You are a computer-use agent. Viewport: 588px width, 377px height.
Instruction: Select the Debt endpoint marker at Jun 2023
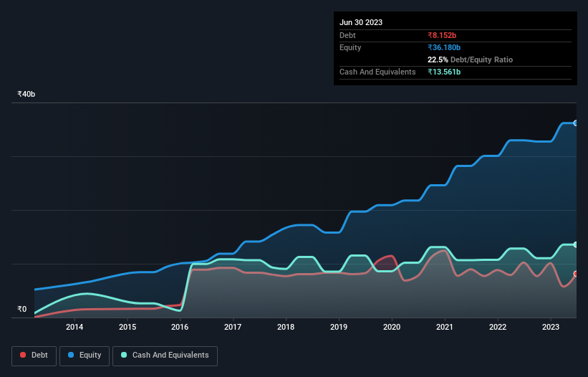coord(576,274)
